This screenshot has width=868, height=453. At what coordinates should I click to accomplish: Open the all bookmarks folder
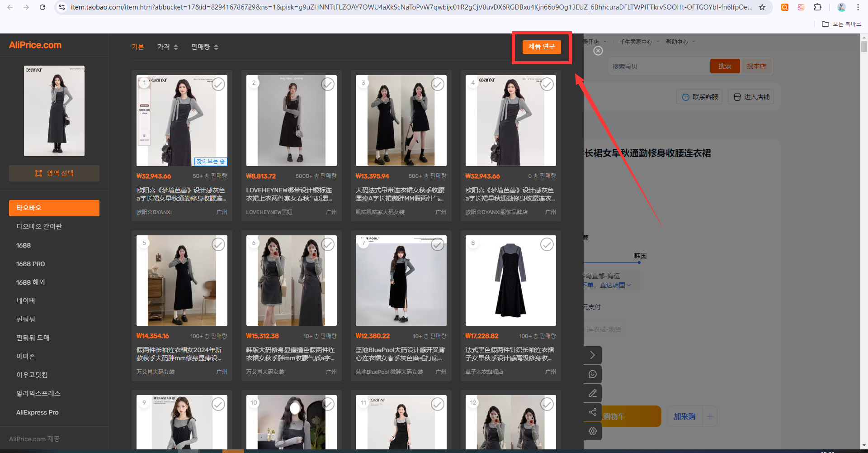[x=841, y=24]
